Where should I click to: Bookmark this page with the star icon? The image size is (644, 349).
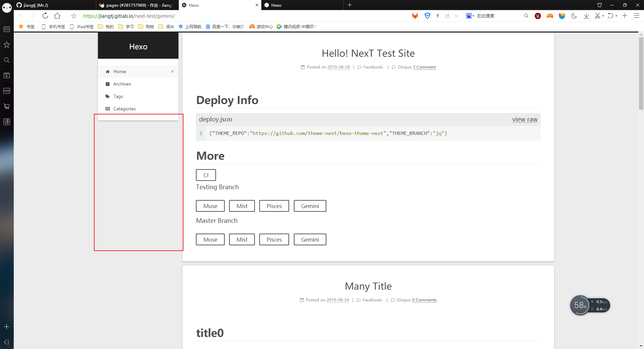(74, 16)
